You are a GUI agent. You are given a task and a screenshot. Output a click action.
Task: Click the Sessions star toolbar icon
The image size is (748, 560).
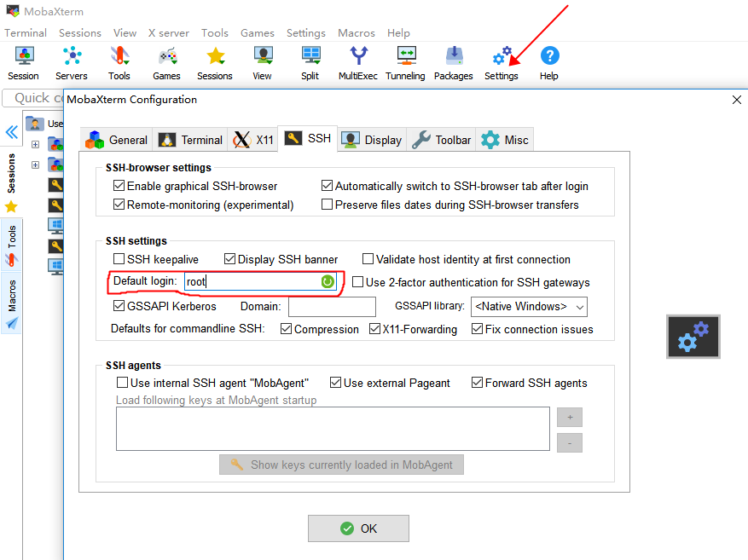[215, 63]
